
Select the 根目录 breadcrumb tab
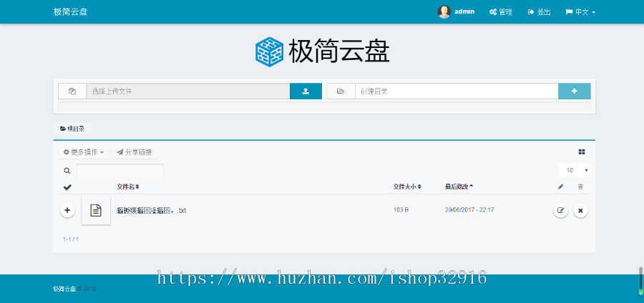pyautogui.click(x=72, y=129)
